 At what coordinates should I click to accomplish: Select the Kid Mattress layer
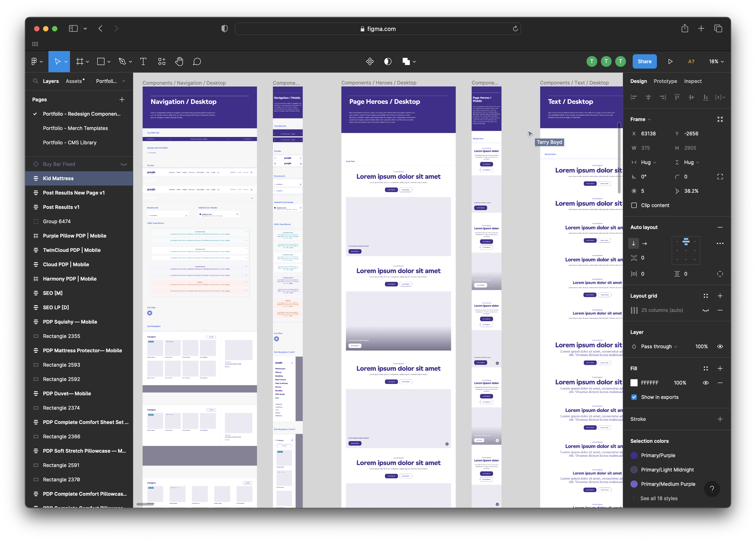[x=58, y=178]
